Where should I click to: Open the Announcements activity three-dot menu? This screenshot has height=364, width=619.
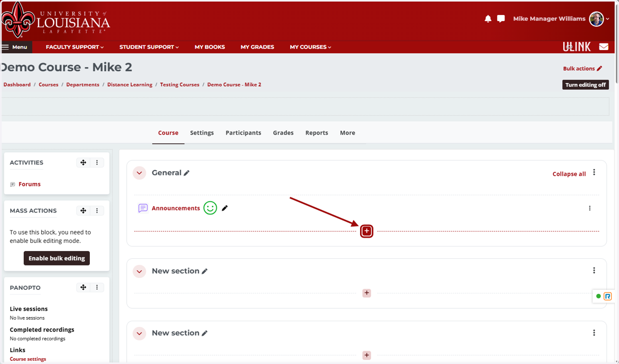point(590,208)
